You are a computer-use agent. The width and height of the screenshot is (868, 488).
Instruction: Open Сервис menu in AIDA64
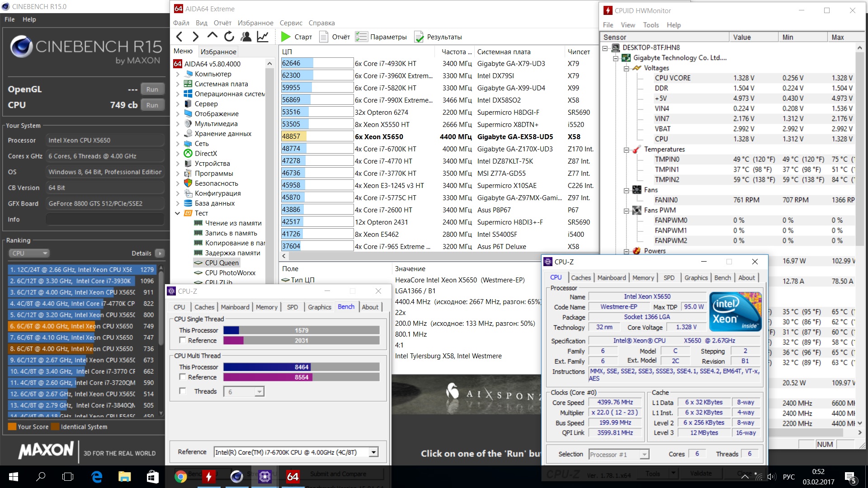pos(291,23)
